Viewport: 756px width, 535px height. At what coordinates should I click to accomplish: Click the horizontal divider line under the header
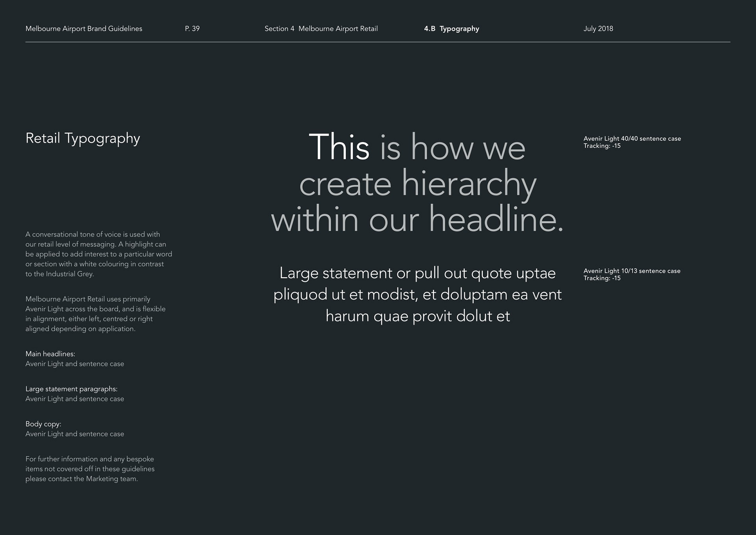(378, 42)
